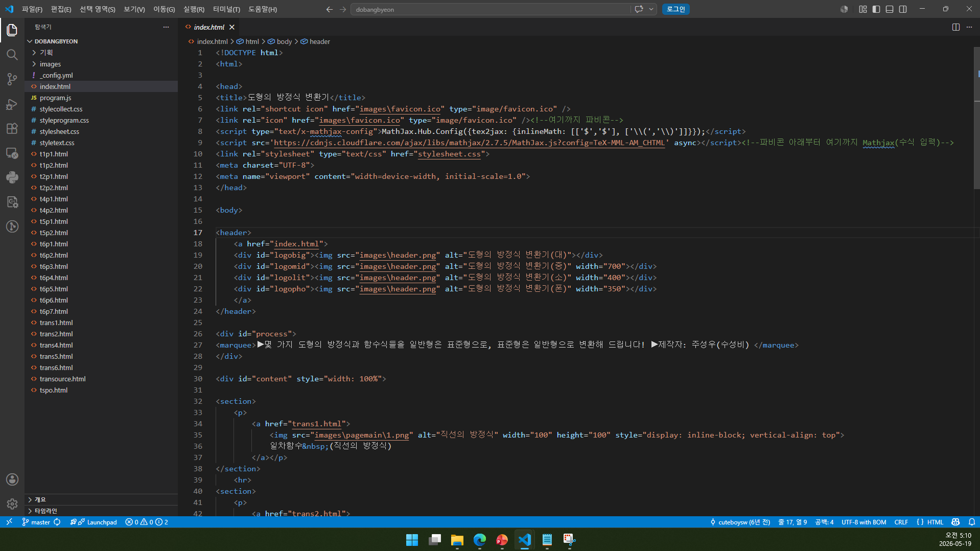Click the Copilot status icon in status bar
The image size is (980, 551).
(955, 522)
